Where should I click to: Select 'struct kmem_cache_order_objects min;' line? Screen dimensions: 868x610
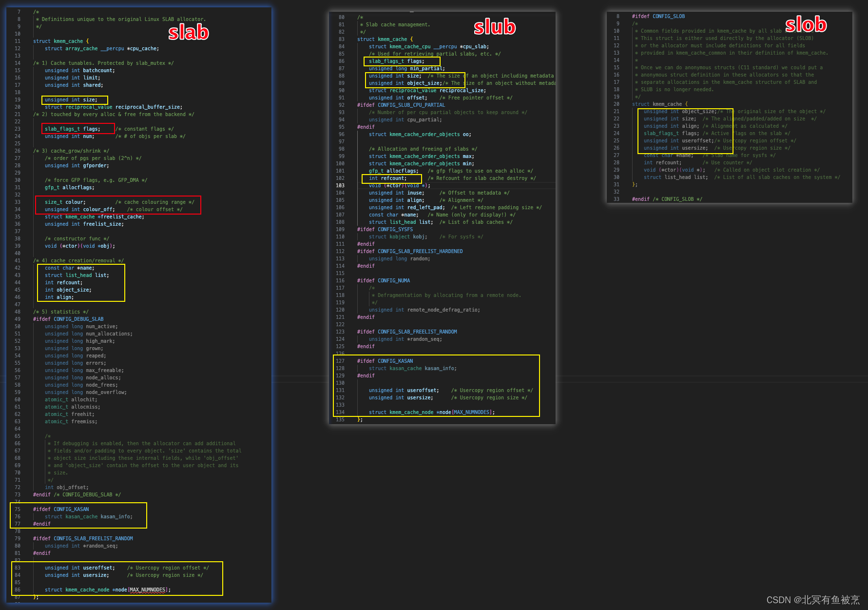tap(422, 163)
